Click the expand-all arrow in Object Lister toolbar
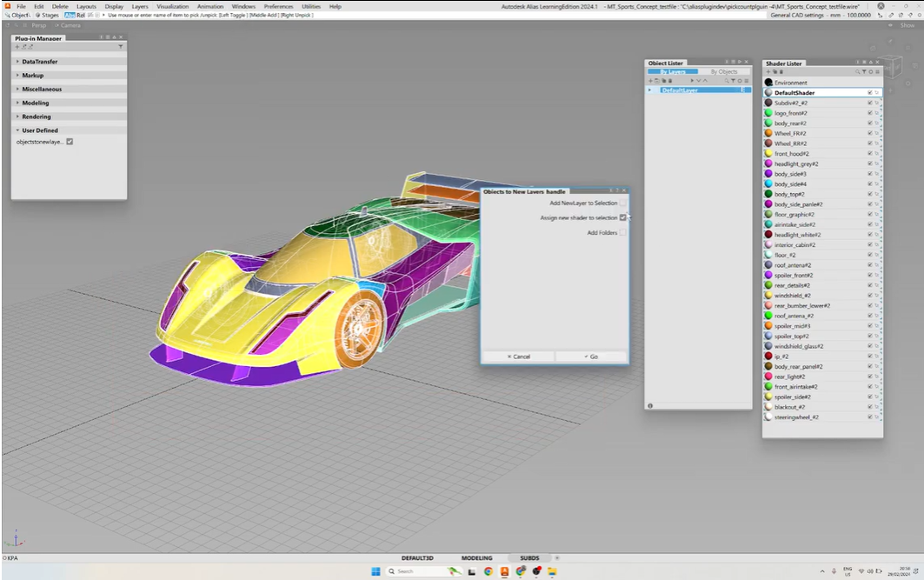The height and width of the screenshot is (580, 924). pyautogui.click(x=692, y=81)
